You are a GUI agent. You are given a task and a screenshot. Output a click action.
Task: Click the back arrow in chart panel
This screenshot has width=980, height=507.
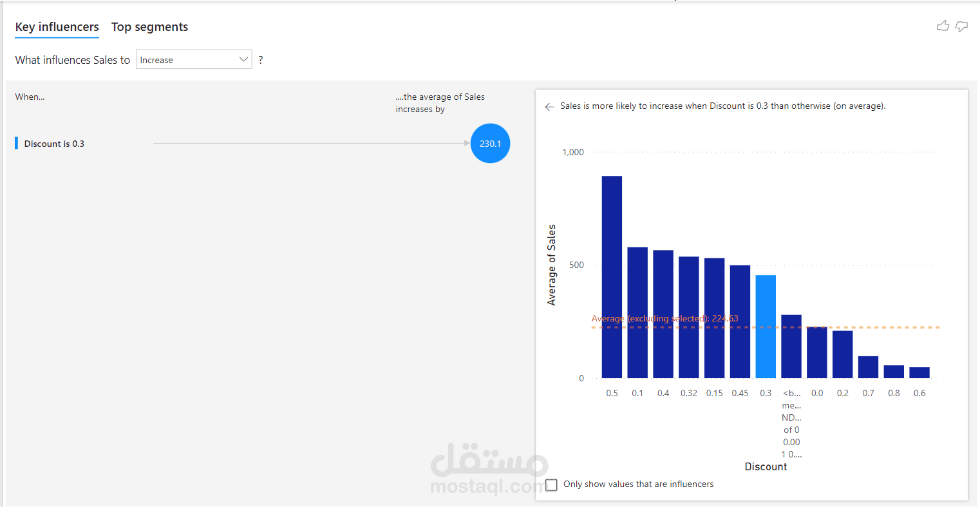(x=549, y=107)
